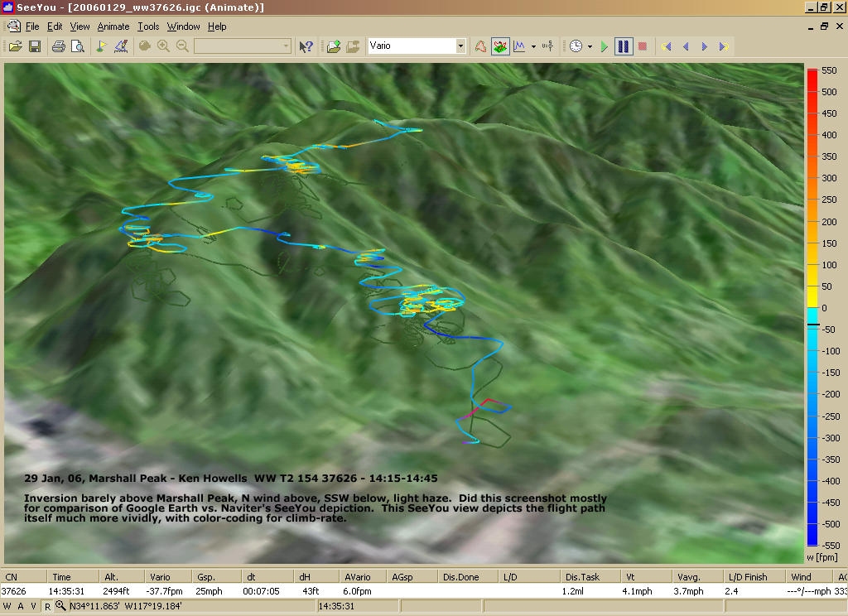Expand the Vario color mode dropdown

[x=461, y=46]
